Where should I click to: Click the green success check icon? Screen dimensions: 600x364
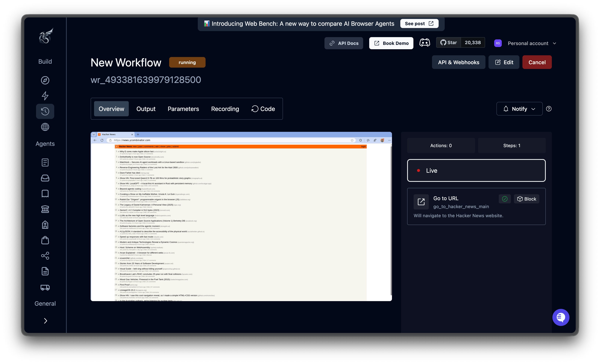coord(505,199)
